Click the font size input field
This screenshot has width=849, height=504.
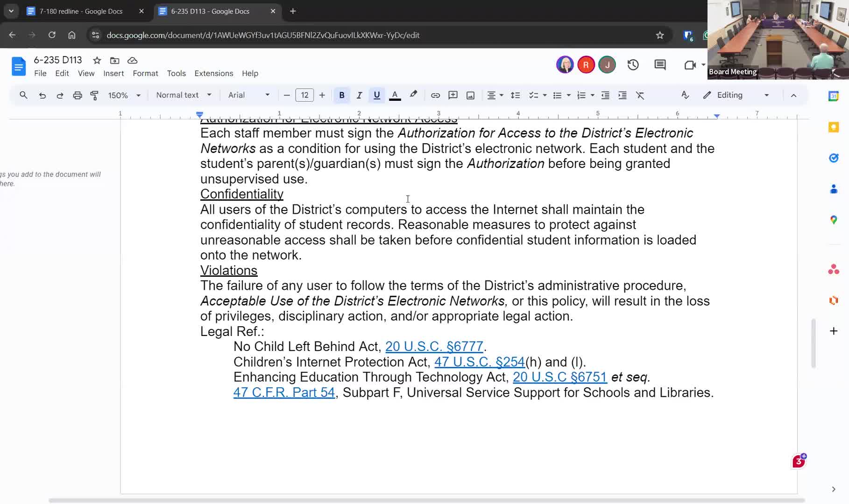coord(304,95)
